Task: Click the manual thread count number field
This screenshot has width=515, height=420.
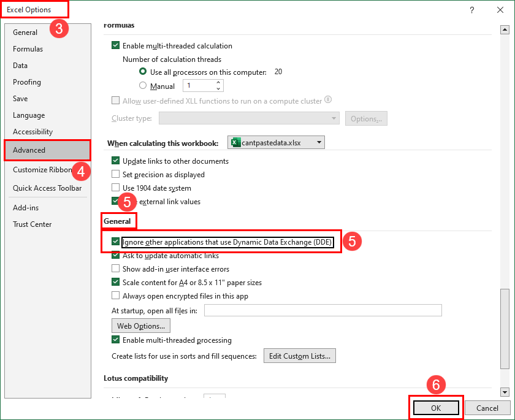Action: click(199, 86)
